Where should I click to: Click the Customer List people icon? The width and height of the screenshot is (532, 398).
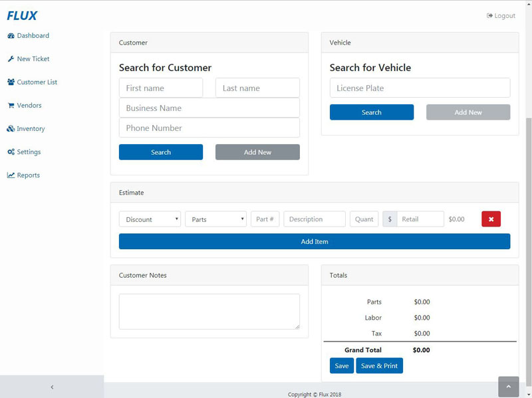(x=11, y=82)
